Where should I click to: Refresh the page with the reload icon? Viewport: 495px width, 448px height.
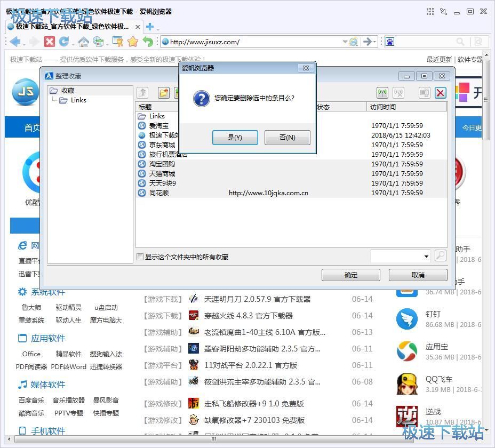[64, 42]
